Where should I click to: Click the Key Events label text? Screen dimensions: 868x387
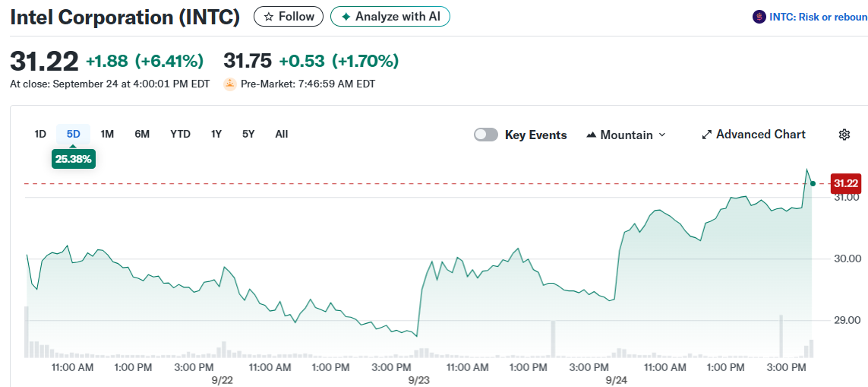(536, 135)
